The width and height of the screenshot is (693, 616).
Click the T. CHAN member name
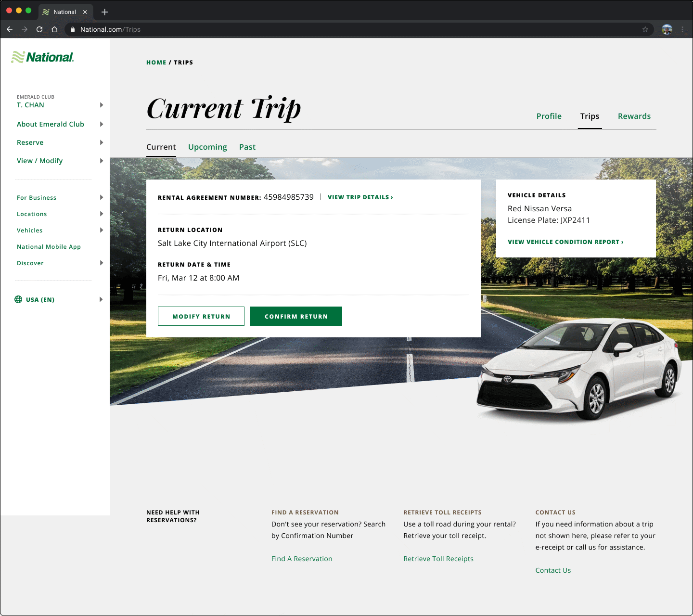[30, 105]
